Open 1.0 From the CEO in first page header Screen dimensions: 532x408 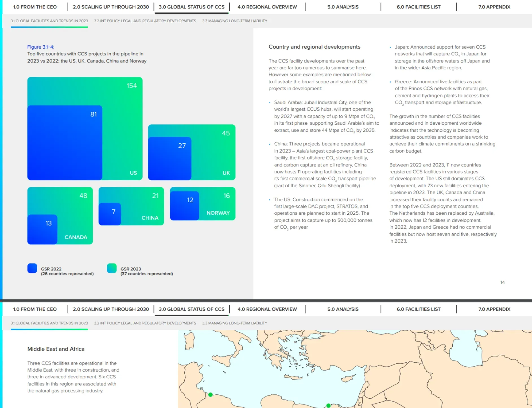point(35,7)
